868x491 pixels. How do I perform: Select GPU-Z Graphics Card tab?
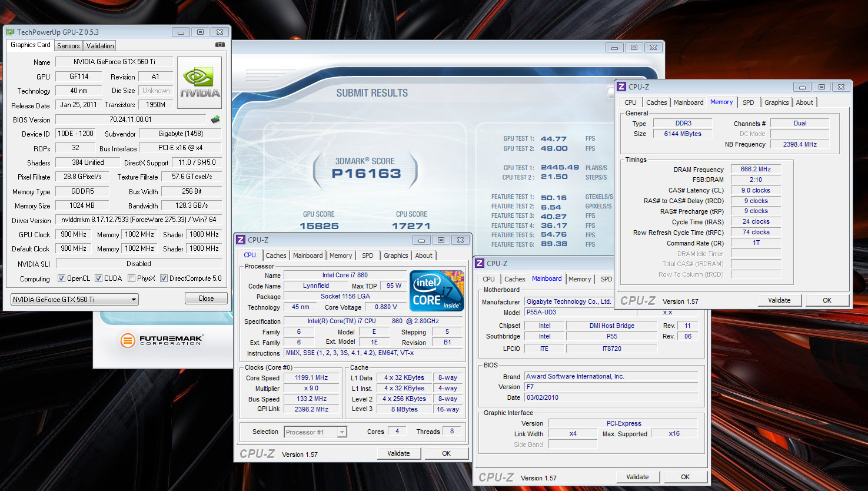click(31, 45)
